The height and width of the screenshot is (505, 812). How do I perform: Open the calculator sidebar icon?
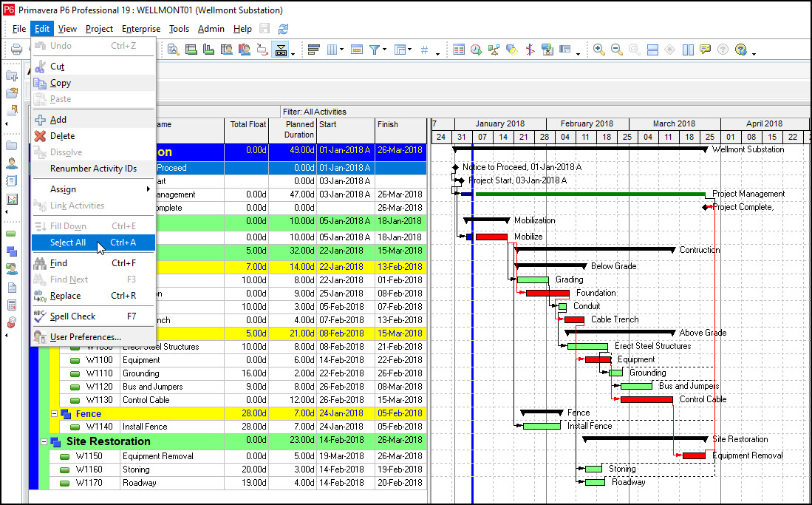click(x=11, y=305)
